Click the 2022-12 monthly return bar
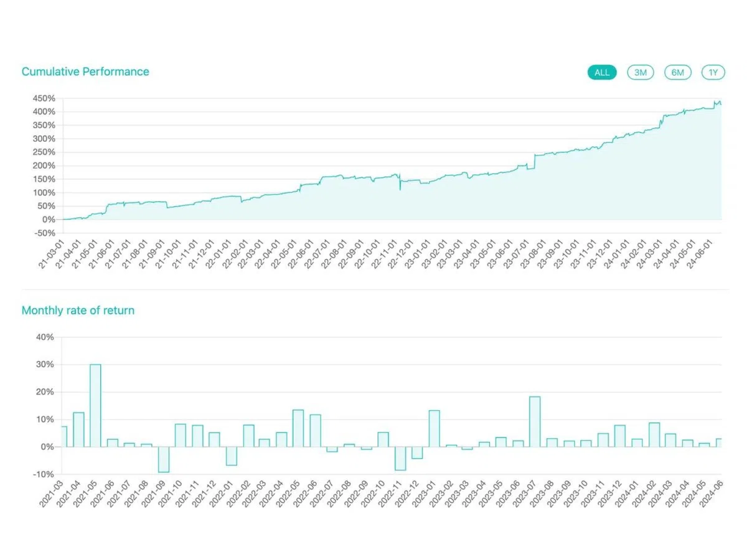Screen dimensions: 747x560 point(417,453)
